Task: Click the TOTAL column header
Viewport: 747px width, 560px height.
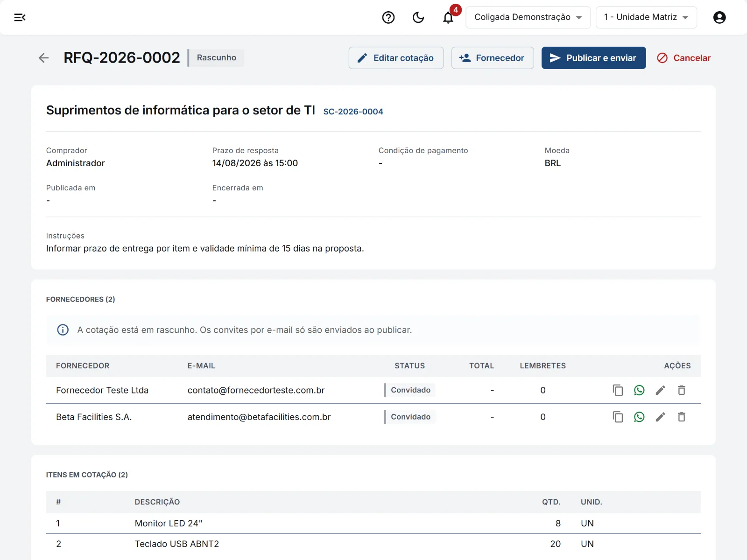Action: (481, 366)
